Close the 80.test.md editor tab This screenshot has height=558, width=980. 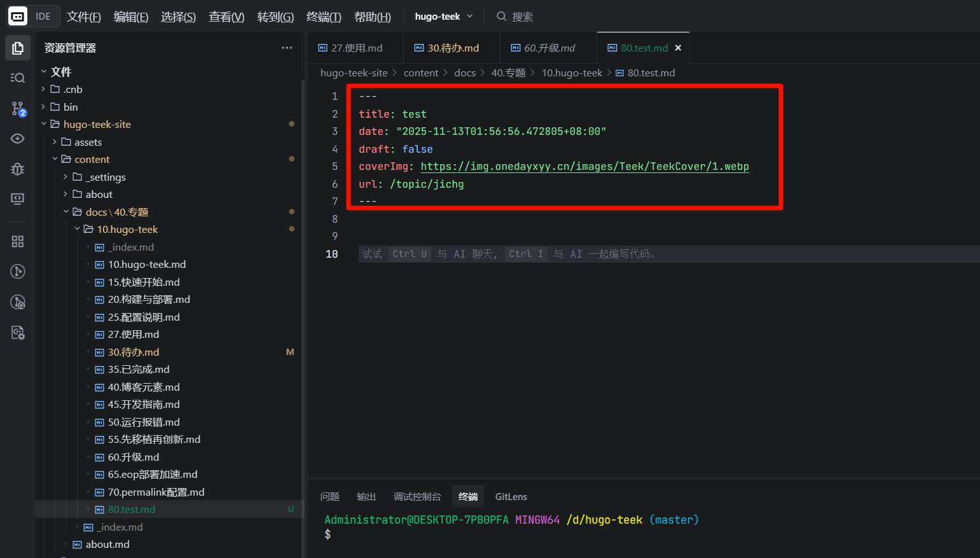pos(678,48)
